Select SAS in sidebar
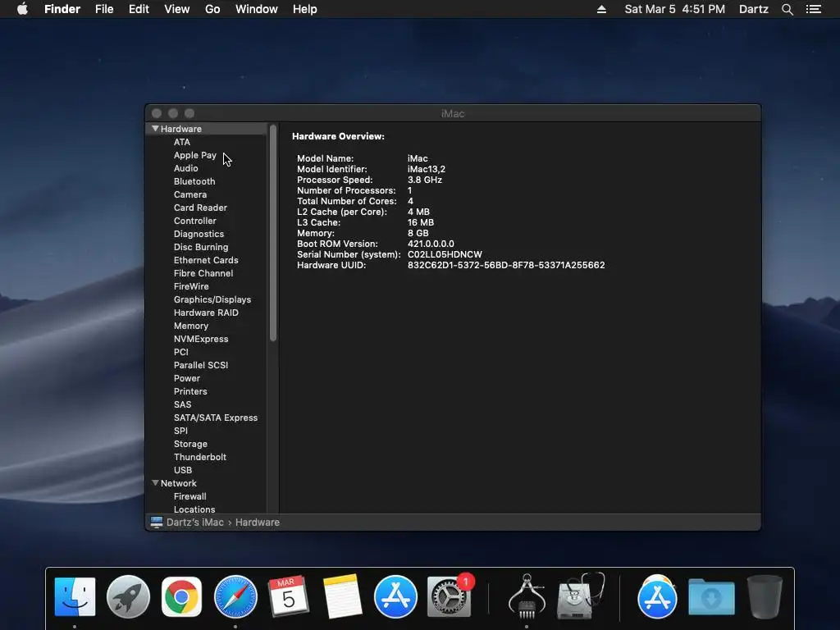This screenshot has width=840, height=630. (183, 404)
